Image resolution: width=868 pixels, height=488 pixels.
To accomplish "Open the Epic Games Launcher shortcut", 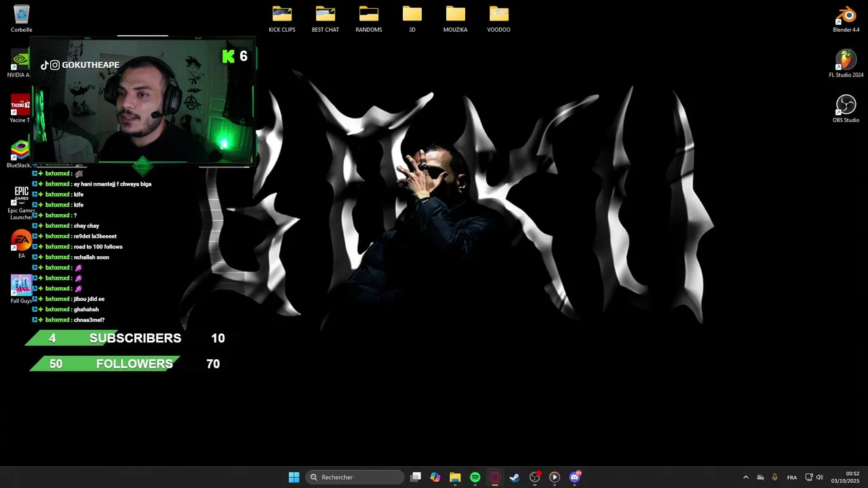I will click(21, 202).
